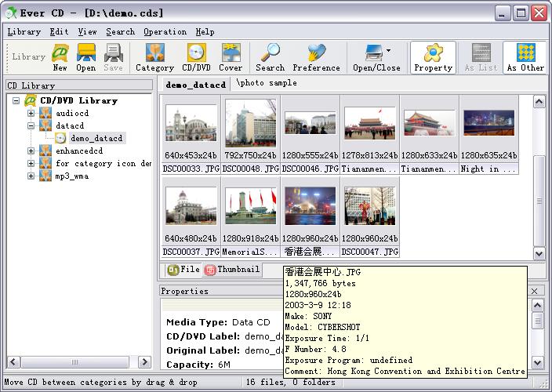Click library tree scroll right arrow
Image resolution: width=552 pixels, height=392 pixels.
[145, 361]
